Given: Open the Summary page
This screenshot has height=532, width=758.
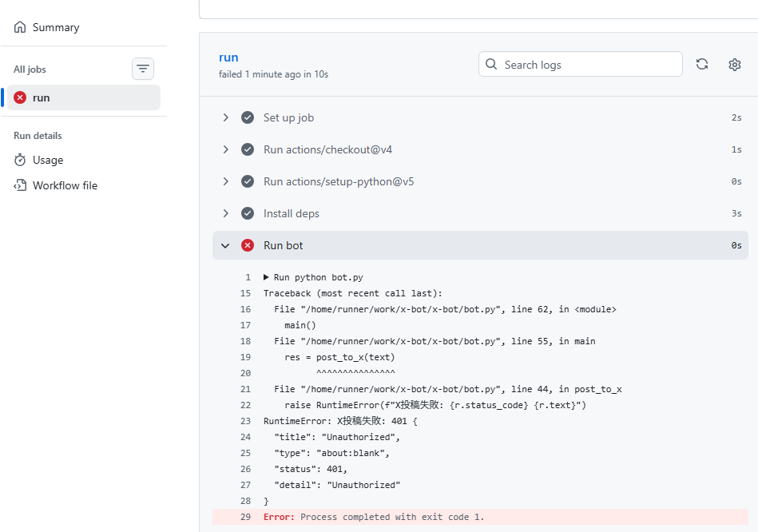Looking at the screenshot, I should point(56,27).
